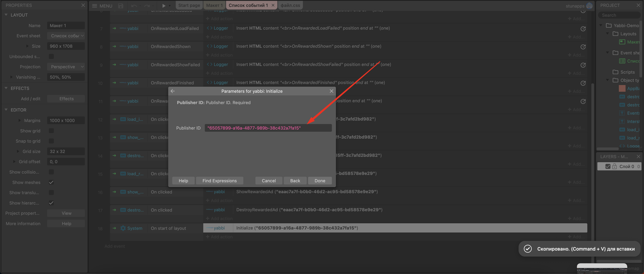Open the hamburger MENU icon

(94, 6)
